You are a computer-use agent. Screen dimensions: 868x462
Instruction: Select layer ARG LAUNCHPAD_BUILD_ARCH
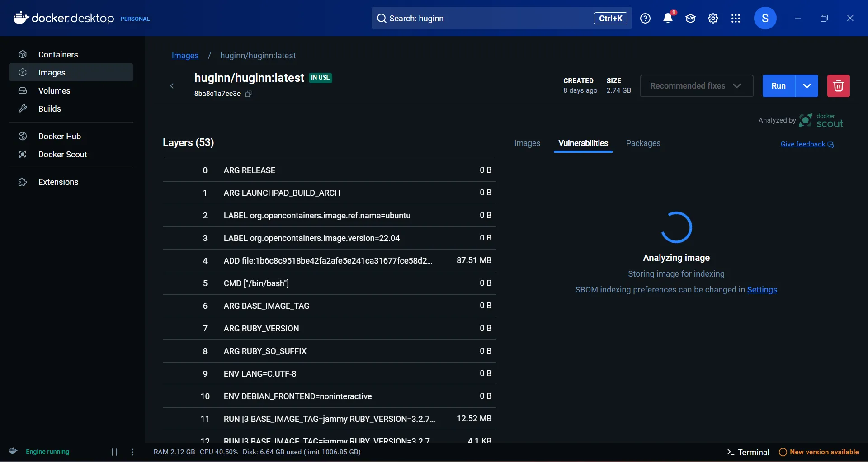click(x=329, y=193)
